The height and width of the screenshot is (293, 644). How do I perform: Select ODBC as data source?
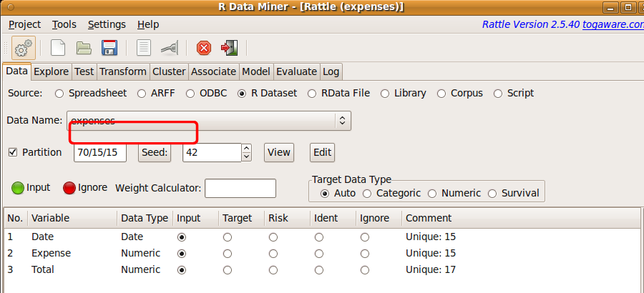[190, 94]
